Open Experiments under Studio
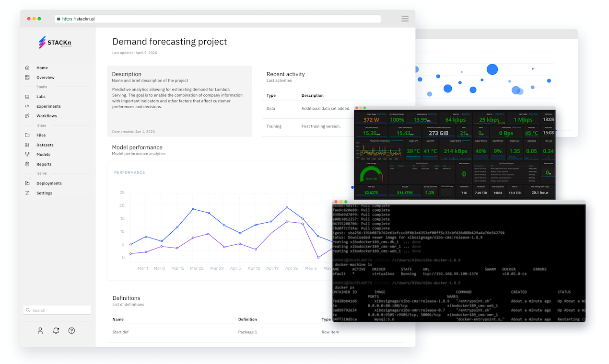The height and width of the screenshot is (364, 609). coord(48,106)
